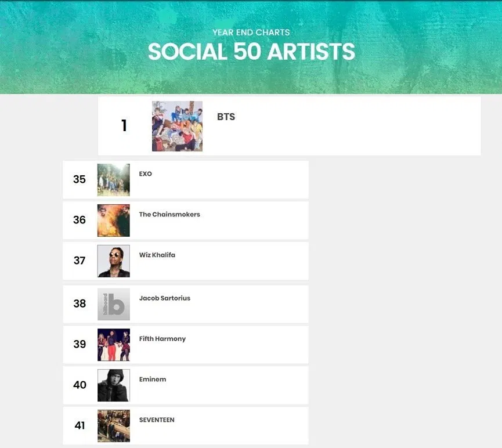Click the SOCIAL 50 ARTISTS heading
The image size is (502, 448).
(x=251, y=52)
